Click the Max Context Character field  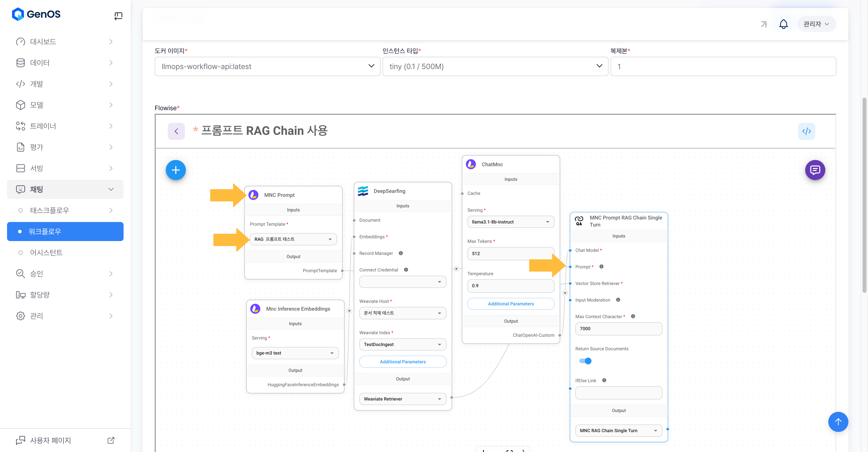[x=618, y=329]
